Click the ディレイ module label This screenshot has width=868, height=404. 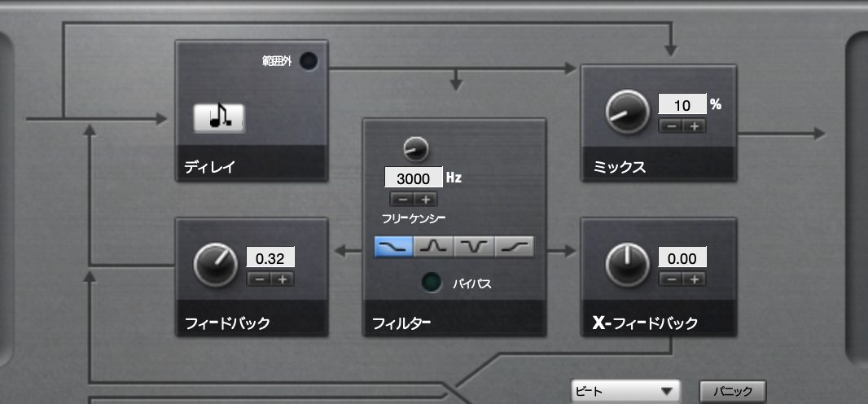click(209, 167)
